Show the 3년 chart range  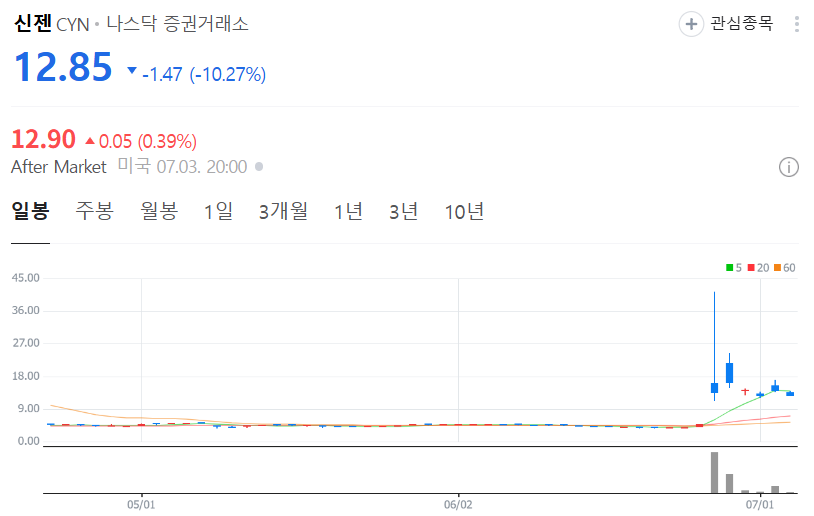[x=404, y=211]
